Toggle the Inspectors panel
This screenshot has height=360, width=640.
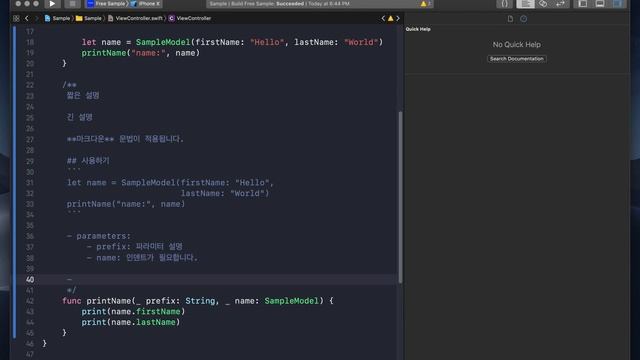pos(617,4)
